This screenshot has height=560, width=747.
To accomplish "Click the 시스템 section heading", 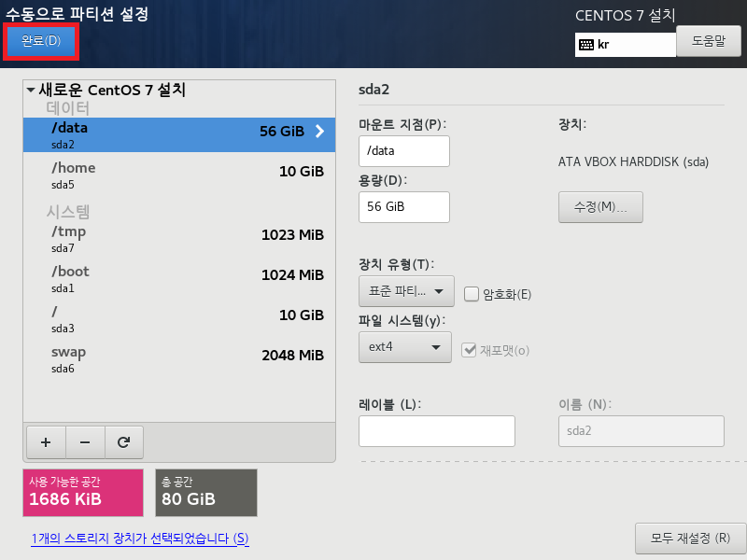I will [67, 212].
